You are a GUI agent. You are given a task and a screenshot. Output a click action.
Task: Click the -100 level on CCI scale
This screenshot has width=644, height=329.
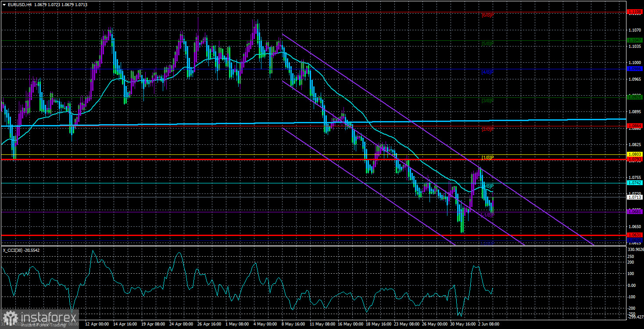(x=632, y=297)
